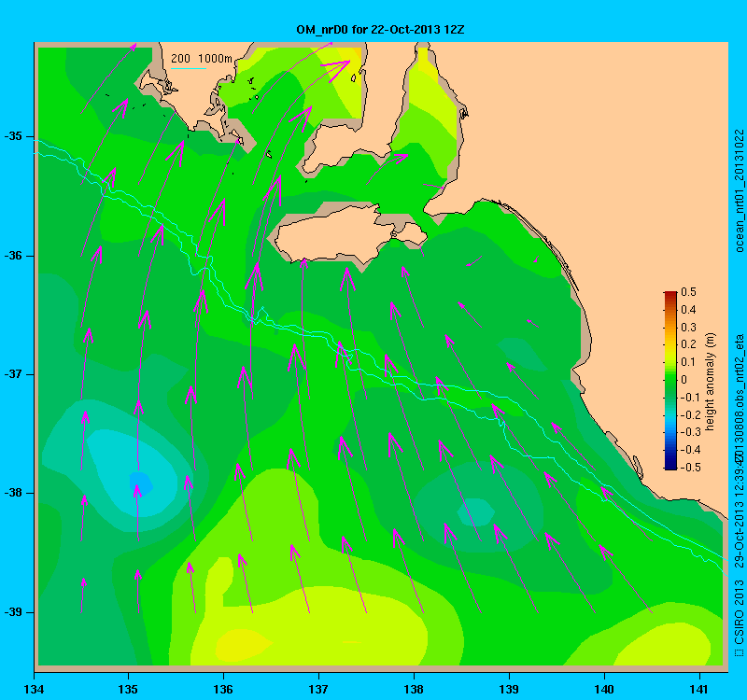This screenshot has height=700, width=747.
Task: Click the chart title 'OM_nrD0 for 22-Oct-2013 12Z'
Action: click(380, 30)
